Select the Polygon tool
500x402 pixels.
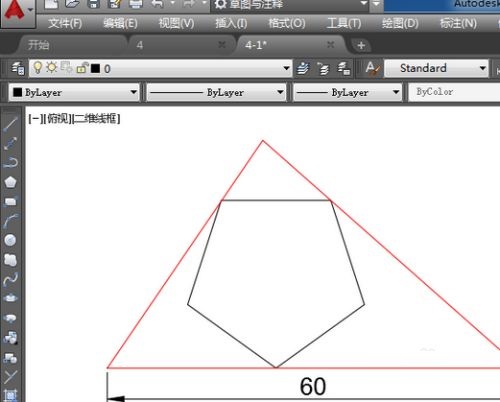[x=10, y=182]
